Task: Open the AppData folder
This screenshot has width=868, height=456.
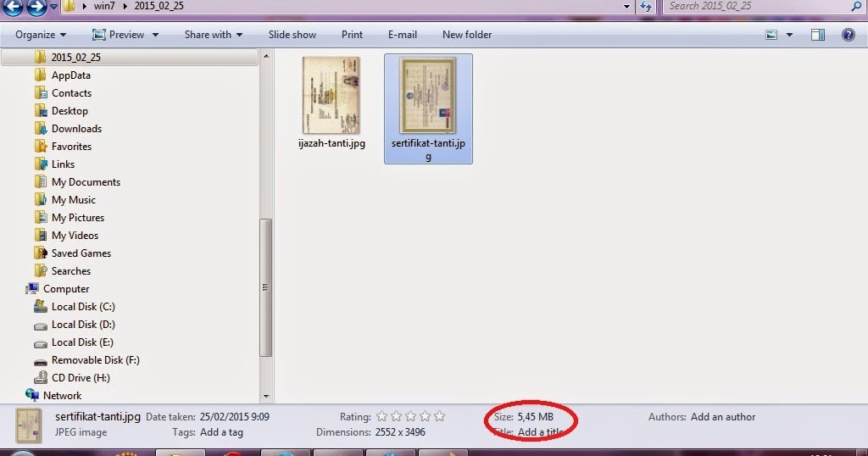Action: 71,75
